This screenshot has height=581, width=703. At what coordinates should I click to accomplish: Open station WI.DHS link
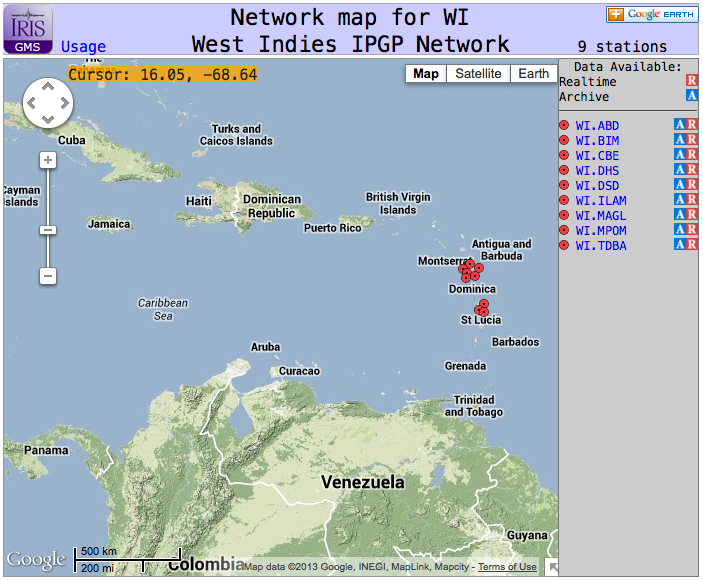(597, 171)
